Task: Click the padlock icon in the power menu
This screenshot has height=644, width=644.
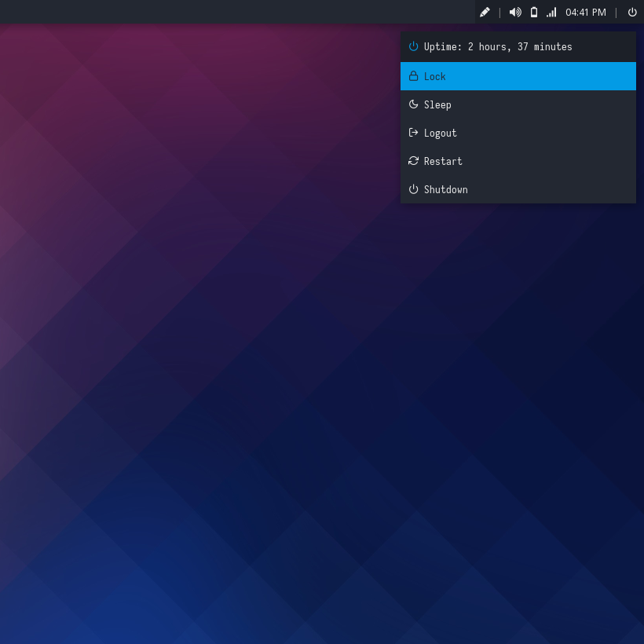Action: (x=414, y=76)
